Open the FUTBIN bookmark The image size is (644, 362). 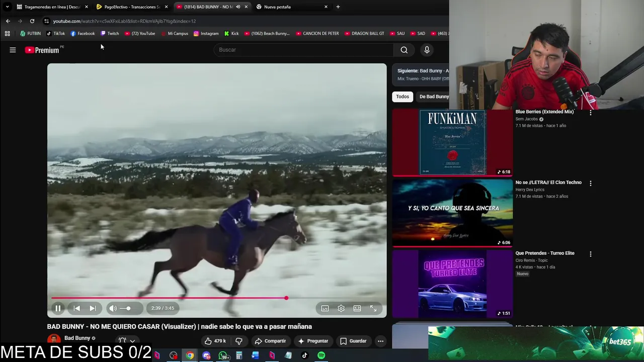pos(30,34)
